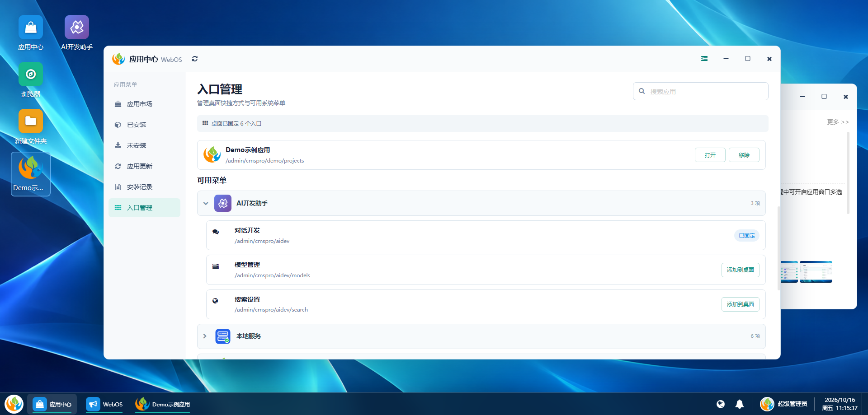868x415 pixels.
Task: Click the Demo示例应用 flame logo in the pinned entry
Action: click(x=212, y=154)
